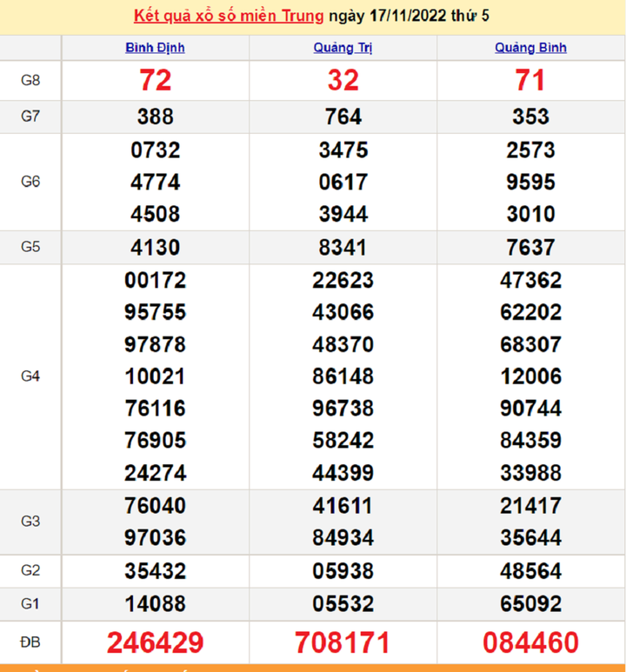Click the red G8 number 72
Screen dimensions: 626x672
[155, 81]
